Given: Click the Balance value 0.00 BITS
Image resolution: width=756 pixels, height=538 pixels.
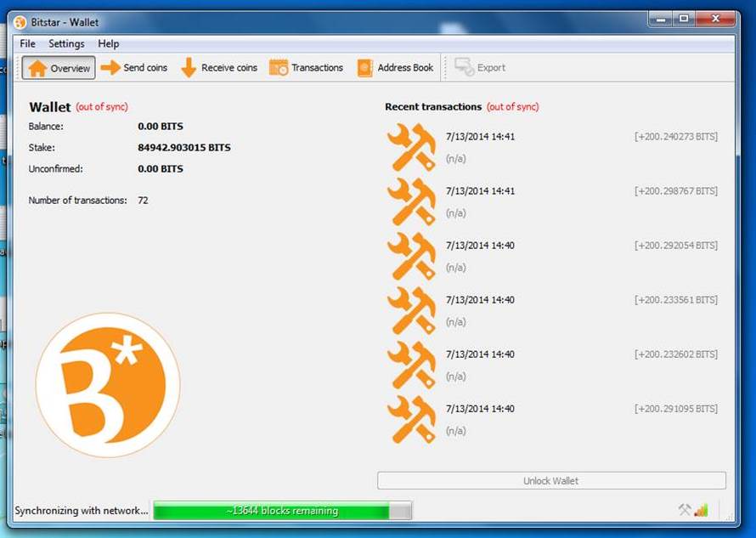Looking at the screenshot, I should [161, 127].
